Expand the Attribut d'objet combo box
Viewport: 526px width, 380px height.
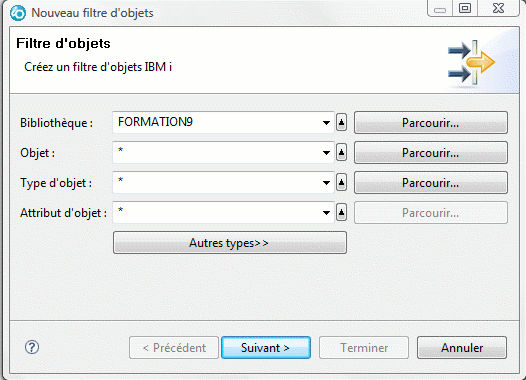[326, 213]
